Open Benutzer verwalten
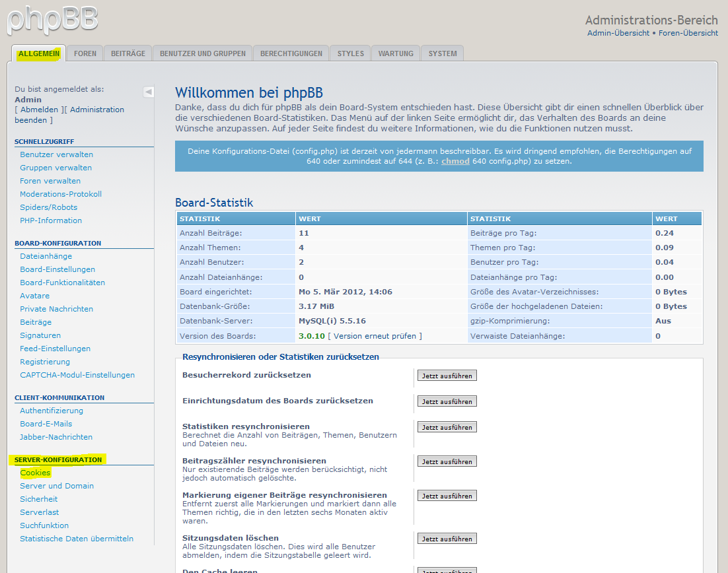 (x=56, y=154)
